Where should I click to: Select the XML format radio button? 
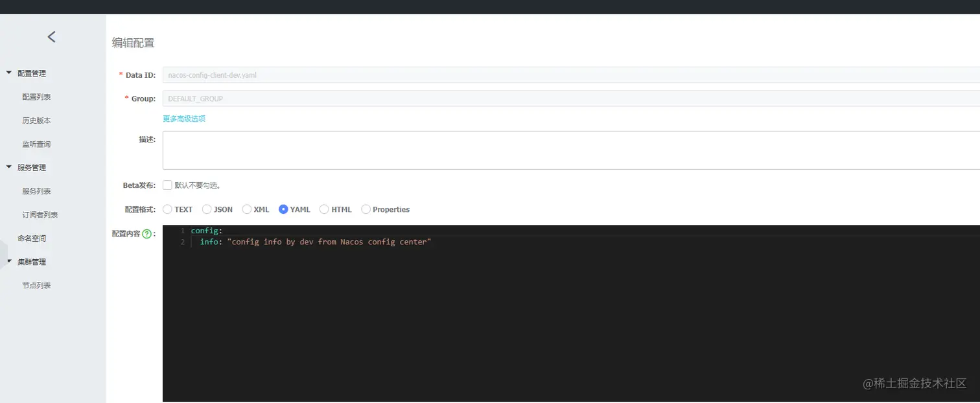click(247, 209)
